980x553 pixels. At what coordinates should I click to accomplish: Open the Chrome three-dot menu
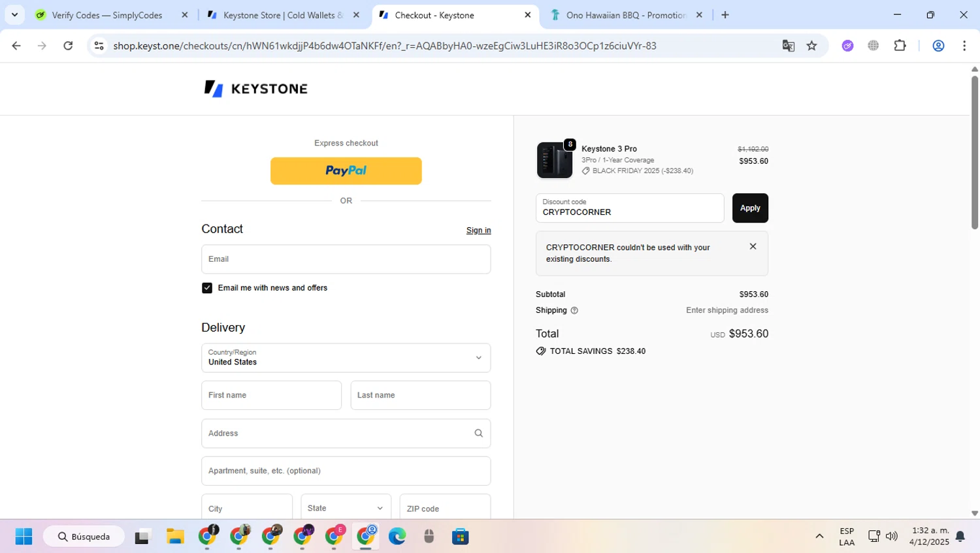pyautogui.click(x=964, y=46)
